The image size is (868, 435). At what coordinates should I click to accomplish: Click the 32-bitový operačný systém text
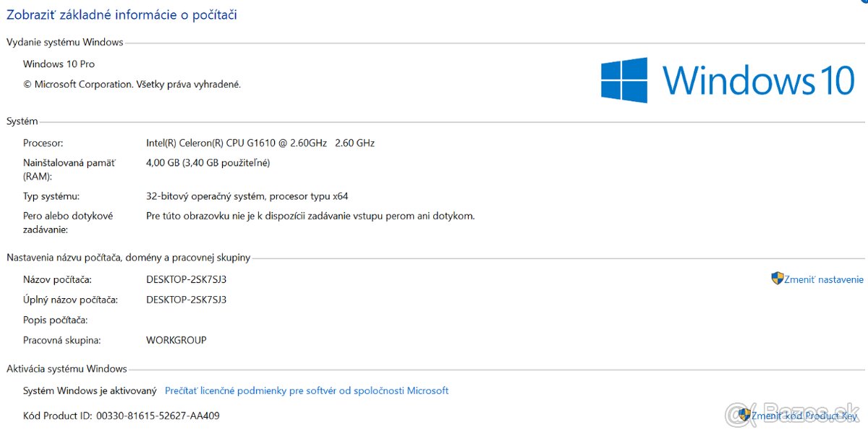[247, 196]
